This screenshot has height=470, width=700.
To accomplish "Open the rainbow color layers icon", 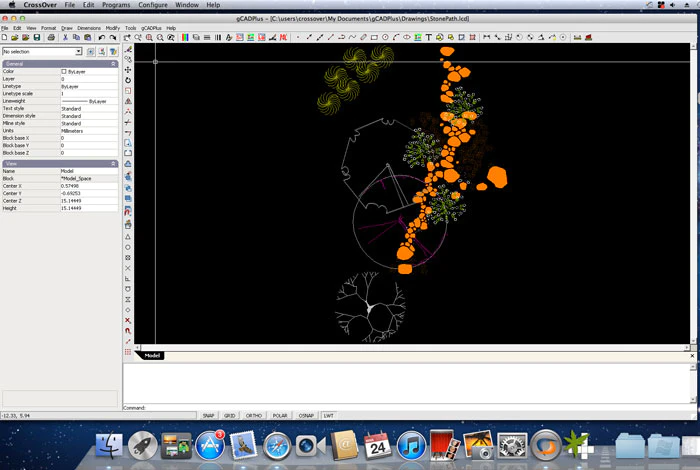I will pos(185,37).
